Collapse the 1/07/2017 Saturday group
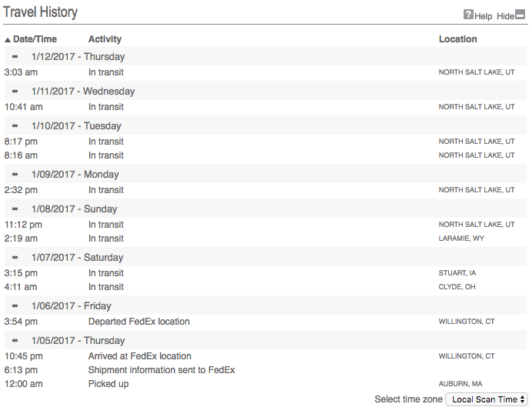The image size is (532, 417). pyautogui.click(x=15, y=257)
